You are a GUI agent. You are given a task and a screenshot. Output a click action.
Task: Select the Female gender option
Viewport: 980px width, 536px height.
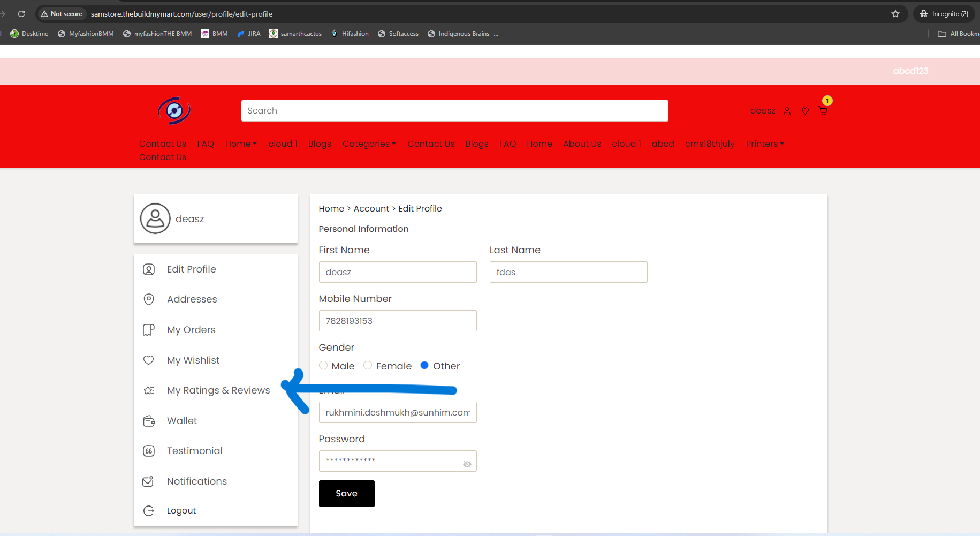pyautogui.click(x=368, y=366)
